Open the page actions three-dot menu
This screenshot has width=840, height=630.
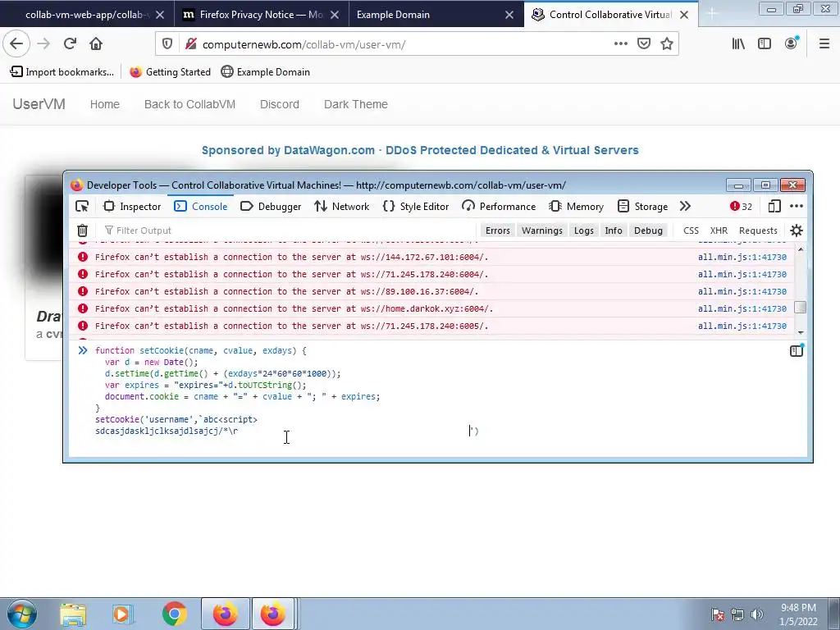tap(620, 44)
